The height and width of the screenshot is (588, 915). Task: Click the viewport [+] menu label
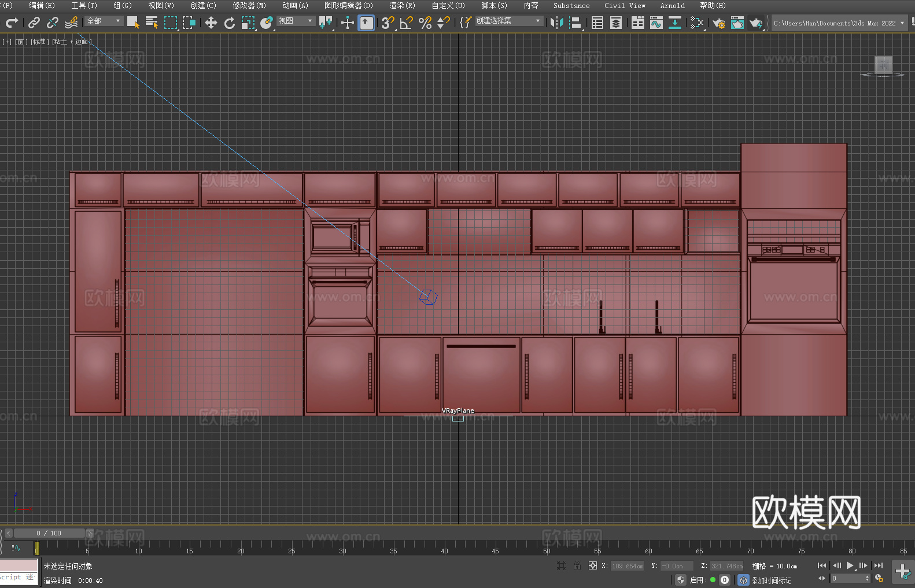pyautogui.click(x=7, y=42)
